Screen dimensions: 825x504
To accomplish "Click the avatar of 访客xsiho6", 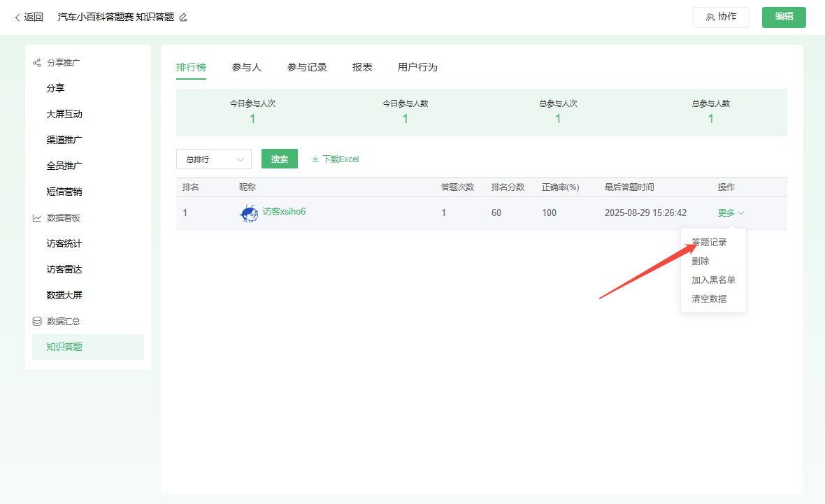I will click(x=249, y=213).
